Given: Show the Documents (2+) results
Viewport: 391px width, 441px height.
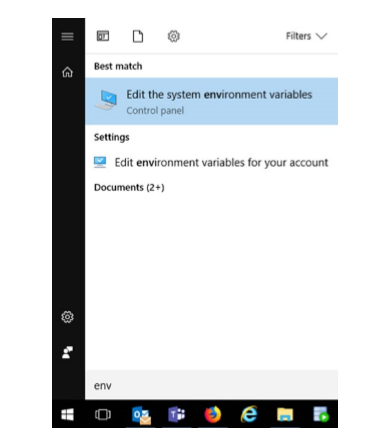Looking at the screenshot, I should point(129,187).
